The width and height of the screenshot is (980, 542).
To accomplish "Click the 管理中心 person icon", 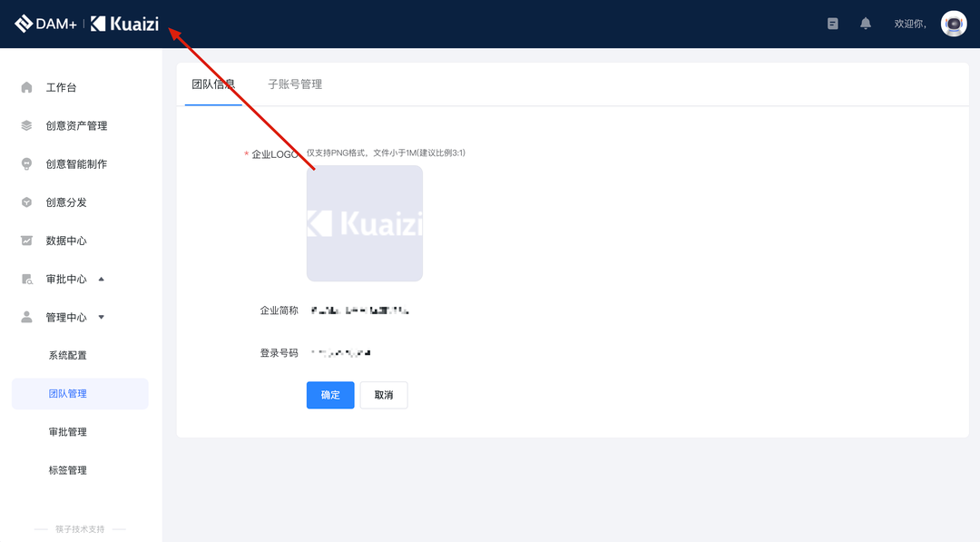I will point(26,317).
